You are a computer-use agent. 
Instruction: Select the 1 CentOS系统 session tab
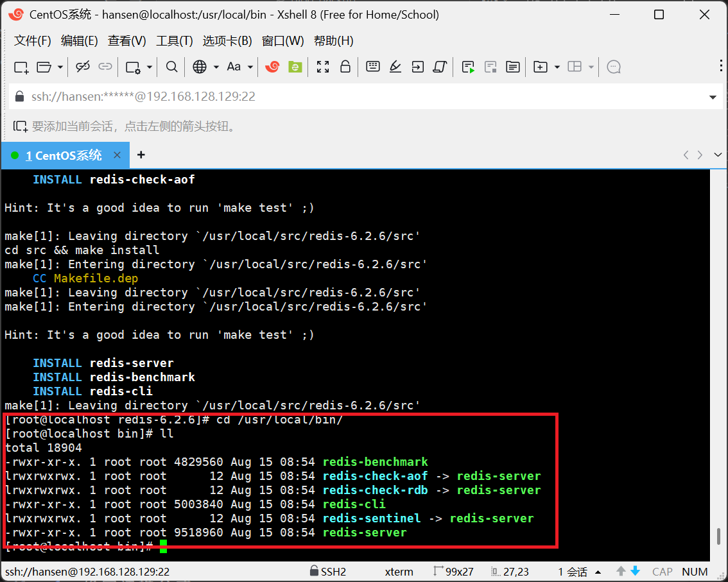point(63,155)
